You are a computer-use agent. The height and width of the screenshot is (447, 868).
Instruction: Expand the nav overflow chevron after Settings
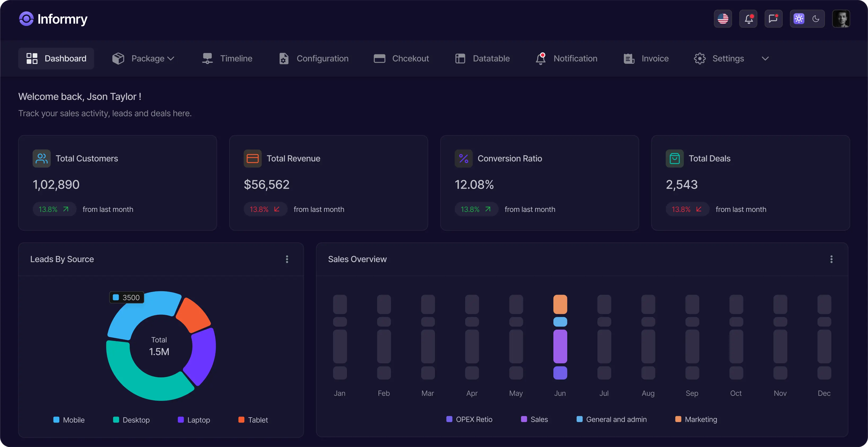click(765, 59)
